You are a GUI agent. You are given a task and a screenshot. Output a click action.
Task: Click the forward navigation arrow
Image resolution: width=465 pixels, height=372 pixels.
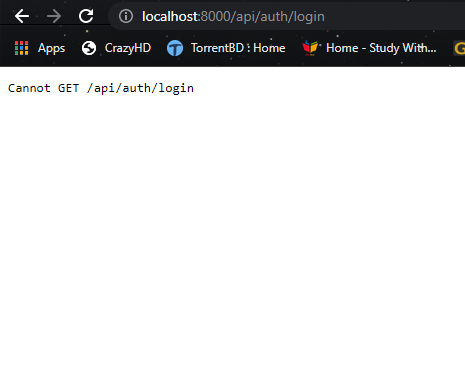click(x=54, y=16)
